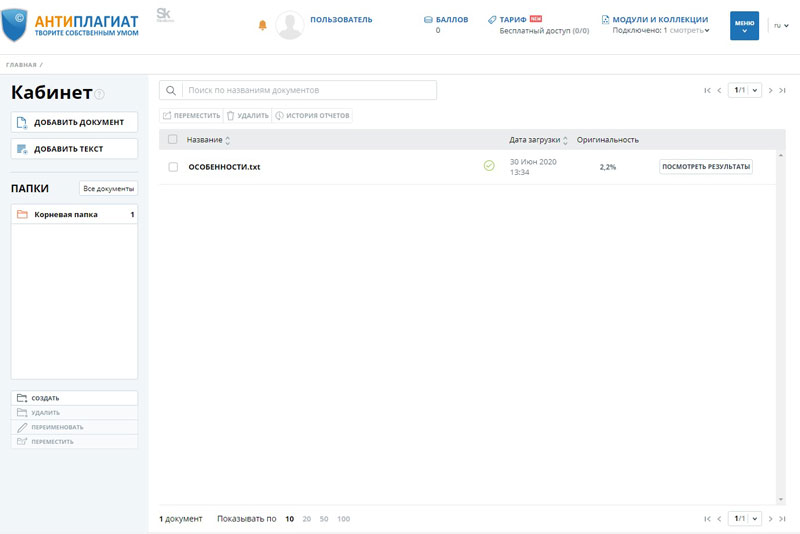Click the Корневая папка folder icon
Screen dimensions: 800x534
pos(22,214)
